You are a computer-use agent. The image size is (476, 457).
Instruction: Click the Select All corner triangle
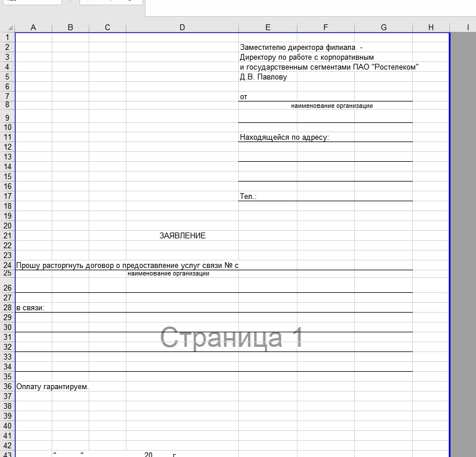7,27
